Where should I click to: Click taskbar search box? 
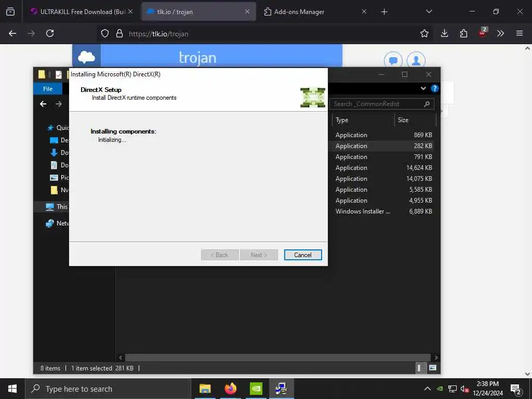pos(108,389)
